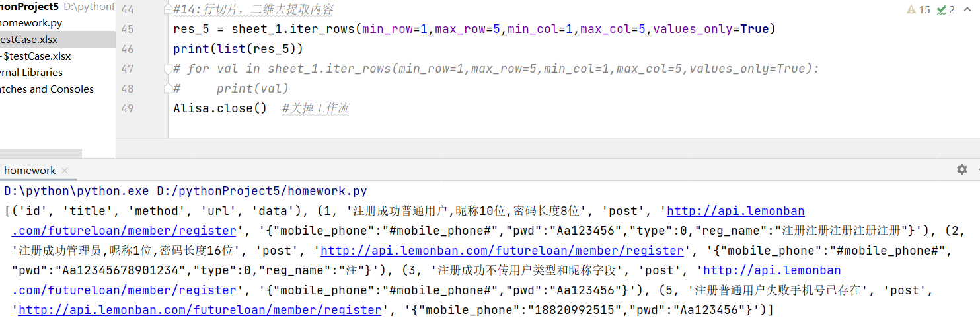The width and height of the screenshot is (980, 318).
Task: Open the first api.lemonban register link
Action: (x=735, y=212)
